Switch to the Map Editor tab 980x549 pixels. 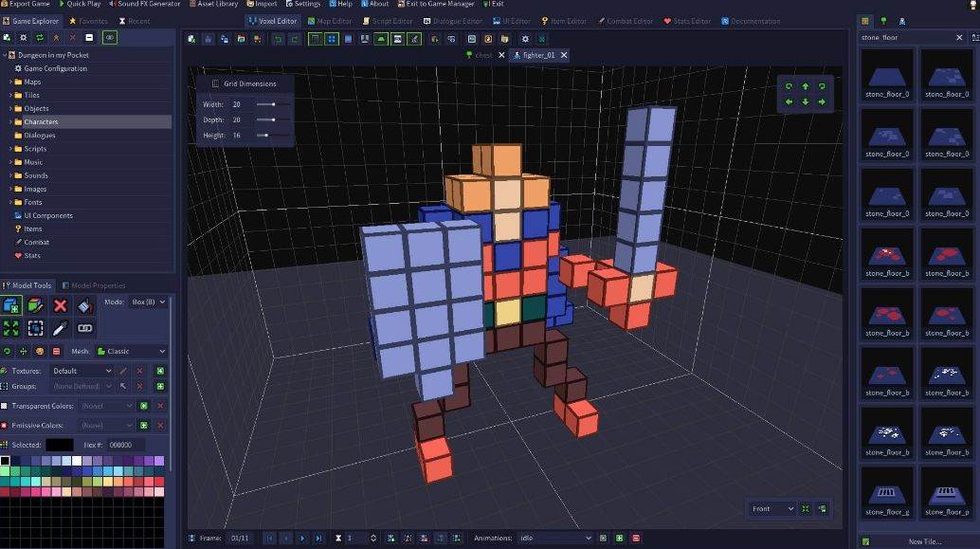(329, 21)
